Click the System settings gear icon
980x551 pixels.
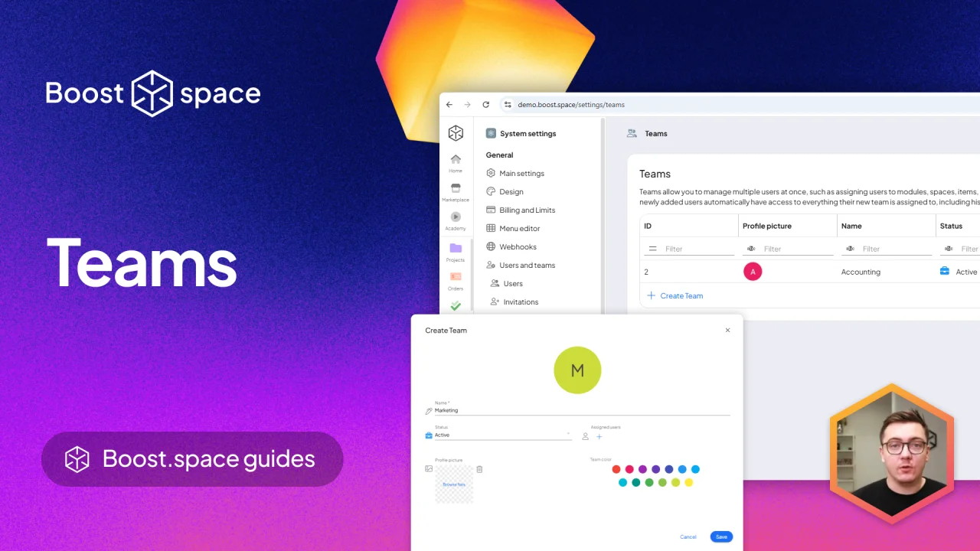tap(491, 133)
